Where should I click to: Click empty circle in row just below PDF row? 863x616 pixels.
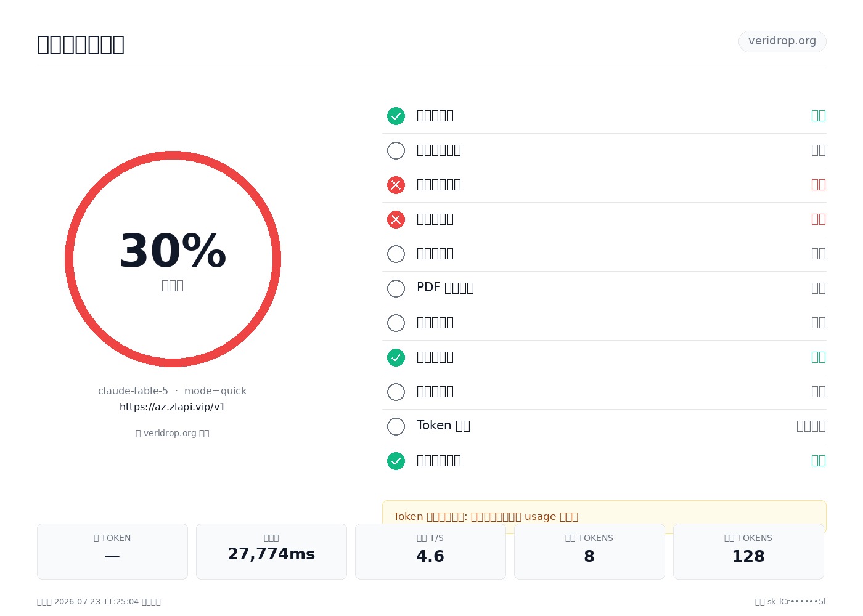pyautogui.click(x=396, y=323)
